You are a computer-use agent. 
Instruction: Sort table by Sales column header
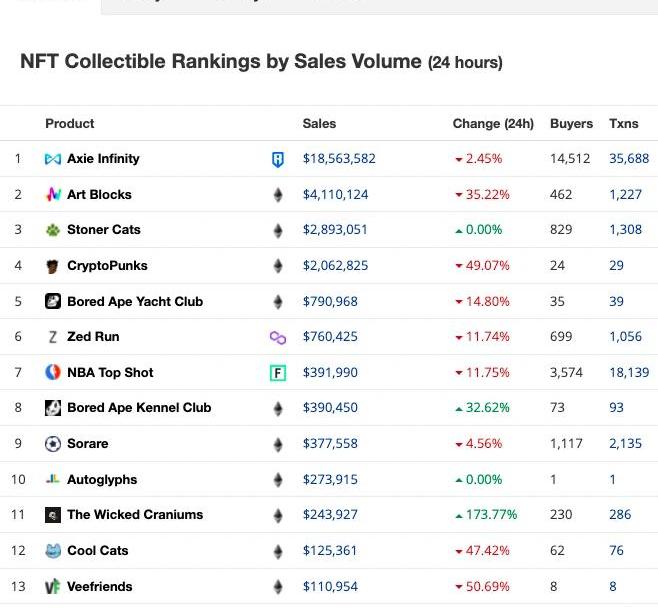coord(319,124)
